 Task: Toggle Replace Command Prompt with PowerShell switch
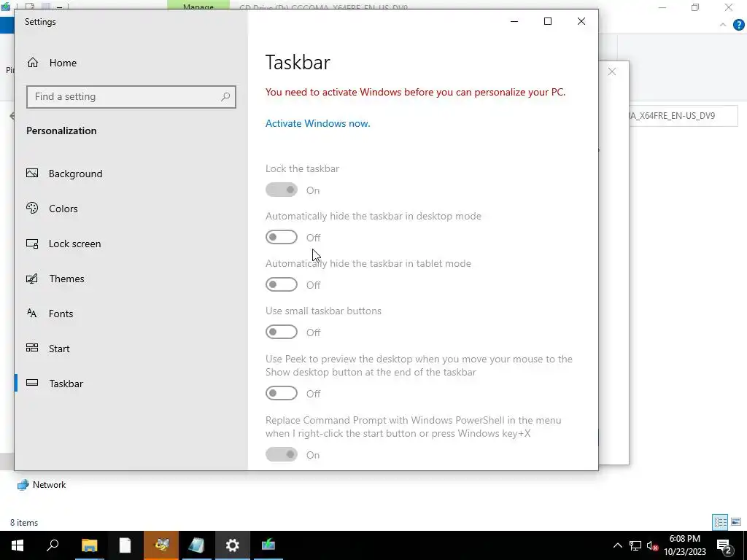(x=282, y=455)
